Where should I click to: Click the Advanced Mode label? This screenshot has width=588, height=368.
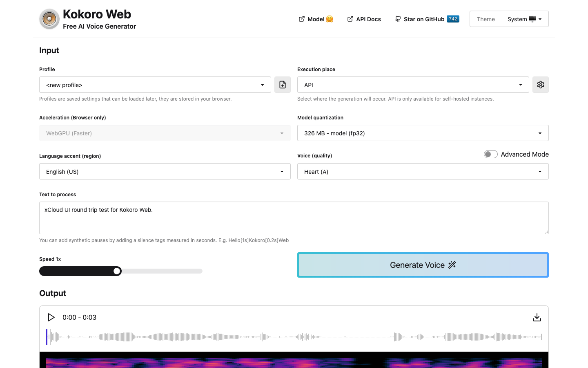coord(525,154)
